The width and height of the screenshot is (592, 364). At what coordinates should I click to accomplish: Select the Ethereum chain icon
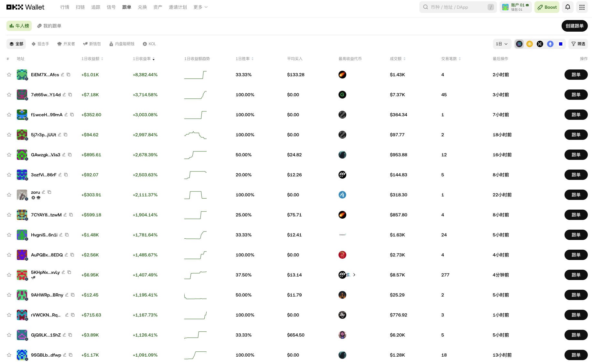550,44
